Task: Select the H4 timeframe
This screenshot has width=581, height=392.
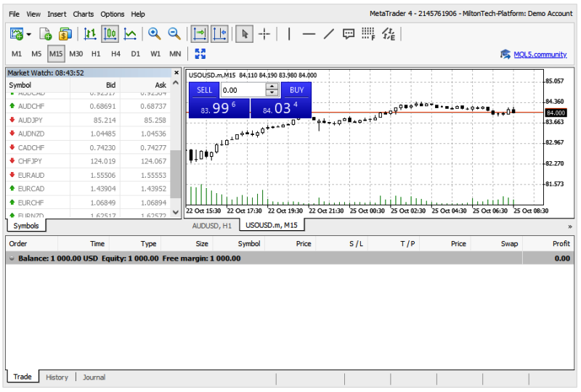Action: tap(115, 54)
